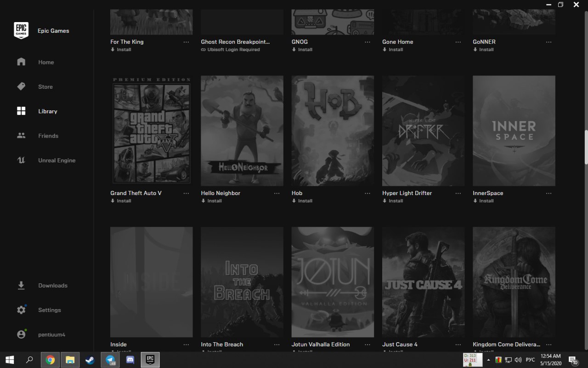The width and height of the screenshot is (588, 368).
Task: Click the Kingdom Come Deliverance cover art
Action: tap(514, 282)
